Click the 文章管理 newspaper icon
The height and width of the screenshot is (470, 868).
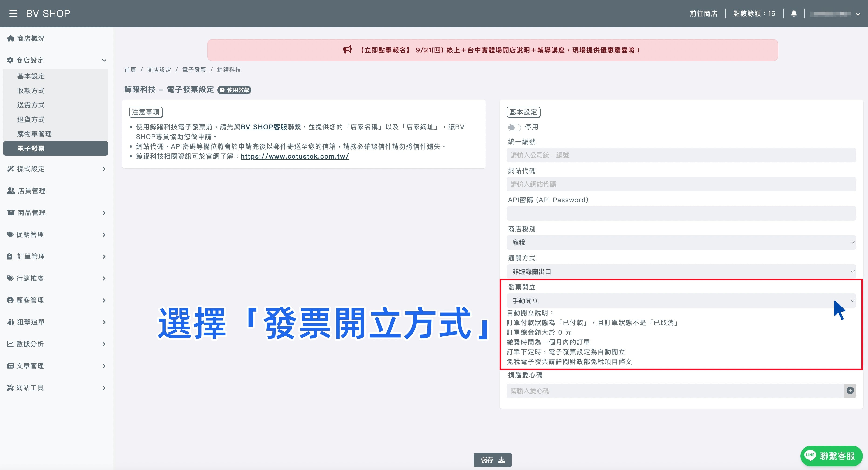(x=10, y=366)
